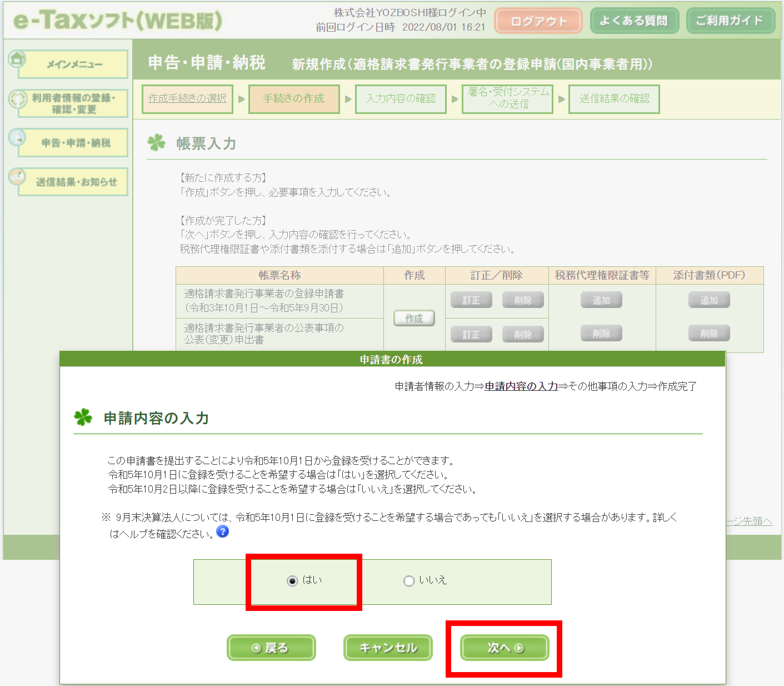Open よくある質問 page

pyautogui.click(x=634, y=21)
